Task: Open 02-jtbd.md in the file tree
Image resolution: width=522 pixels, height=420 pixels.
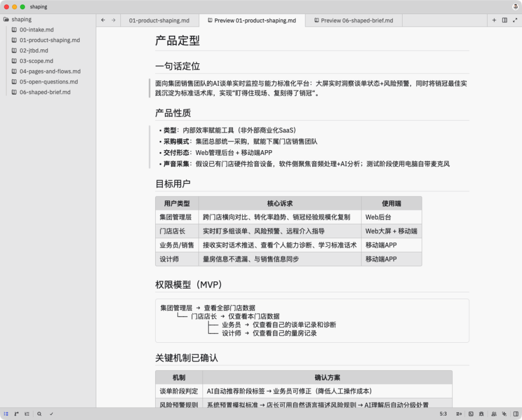Action: [x=34, y=51]
